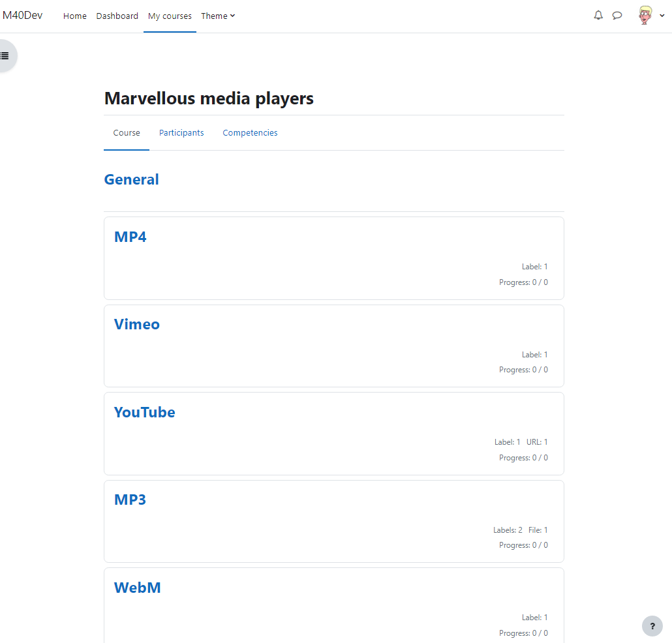
Task: Open the Dashboard navigation item
Action: tap(117, 16)
